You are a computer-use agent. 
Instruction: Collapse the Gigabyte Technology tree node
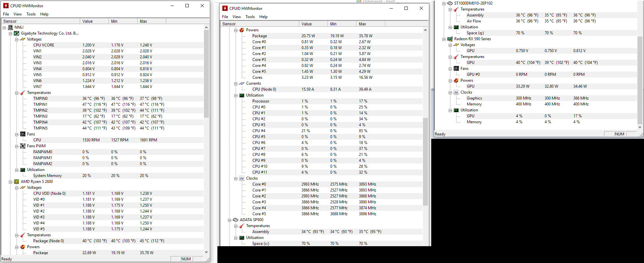point(11,34)
